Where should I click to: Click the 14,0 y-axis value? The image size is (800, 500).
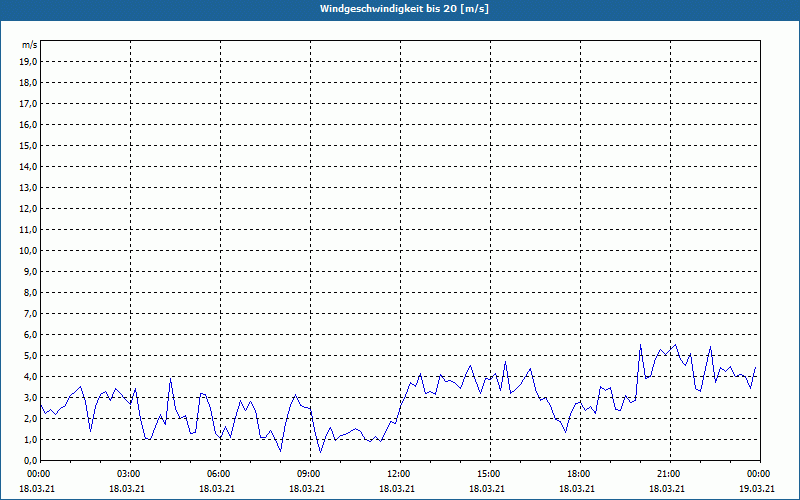[x=28, y=166]
